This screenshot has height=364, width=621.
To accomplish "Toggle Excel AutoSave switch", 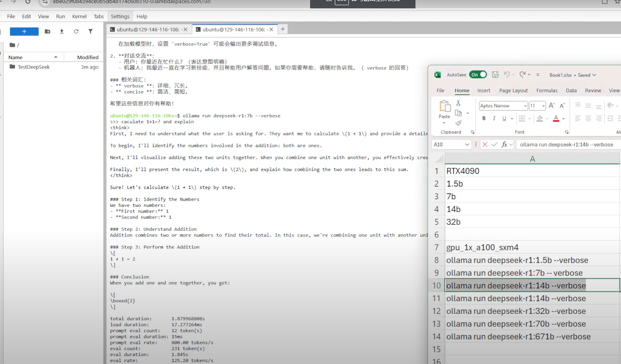I will click(478, 75).
